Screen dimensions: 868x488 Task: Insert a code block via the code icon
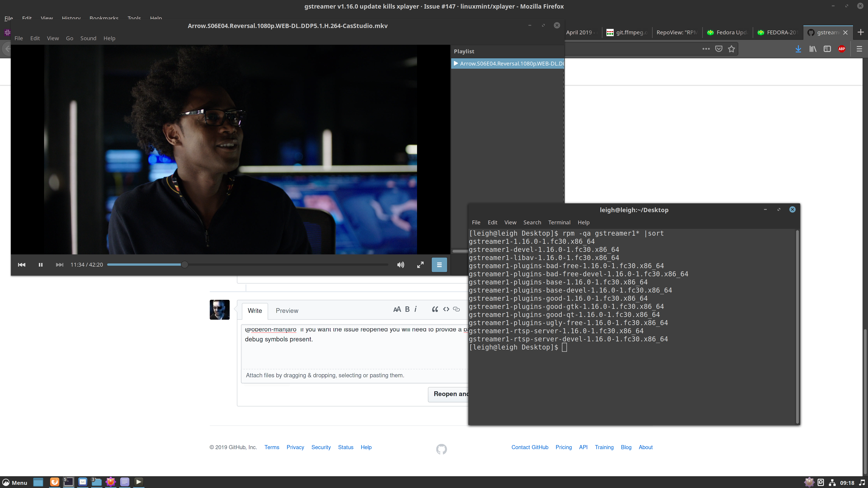point(446,309)
